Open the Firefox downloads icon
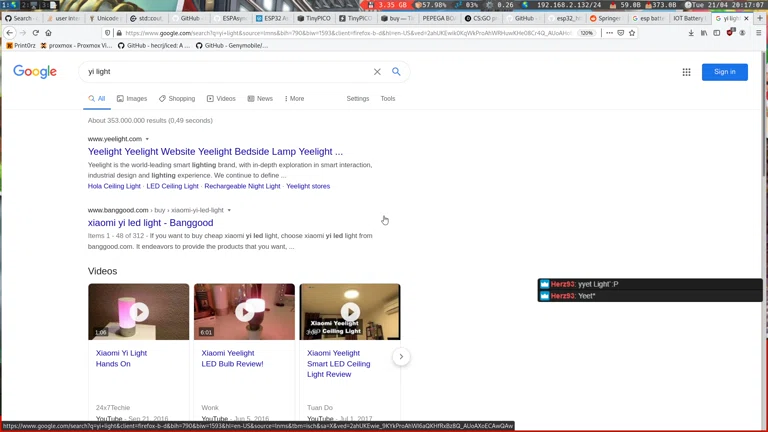Viewport: 768px width, 432px height. click(x=691, y=33)
